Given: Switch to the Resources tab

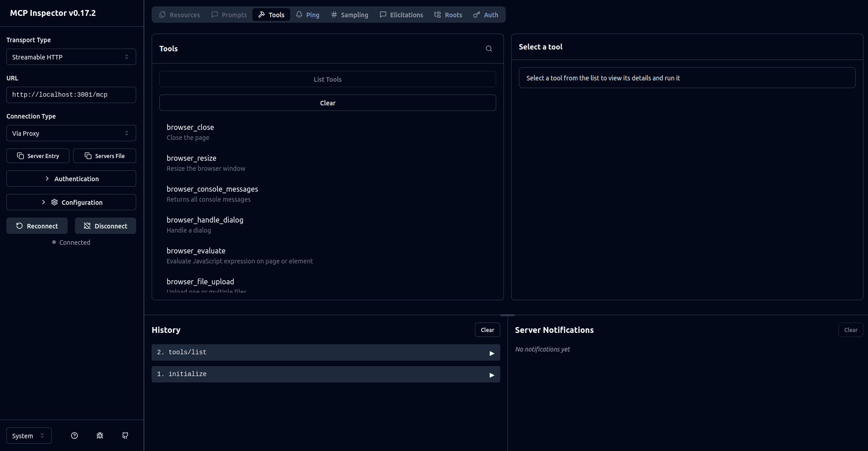Looking at the screenshot, I should pos(179,15).
